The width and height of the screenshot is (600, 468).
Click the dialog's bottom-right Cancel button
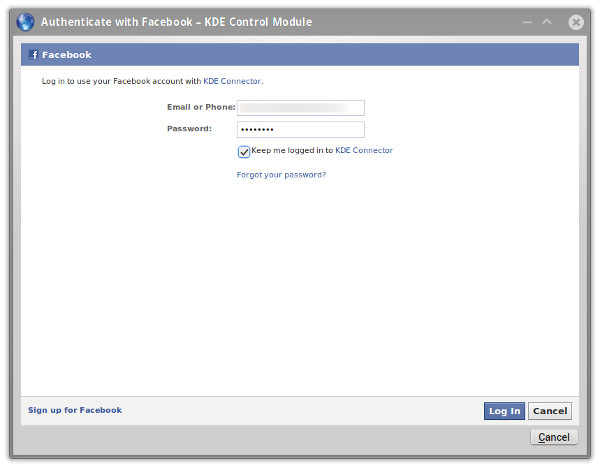click(554, 437)
